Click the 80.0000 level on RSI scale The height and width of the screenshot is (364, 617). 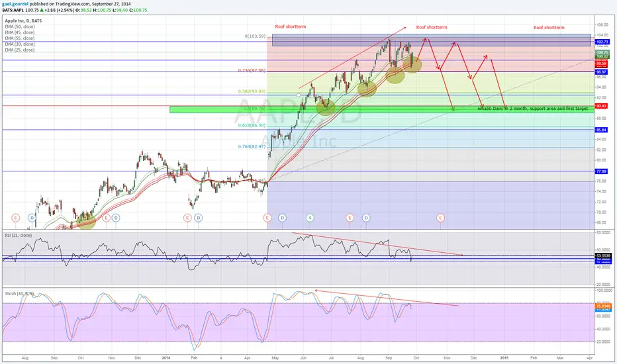603,232
